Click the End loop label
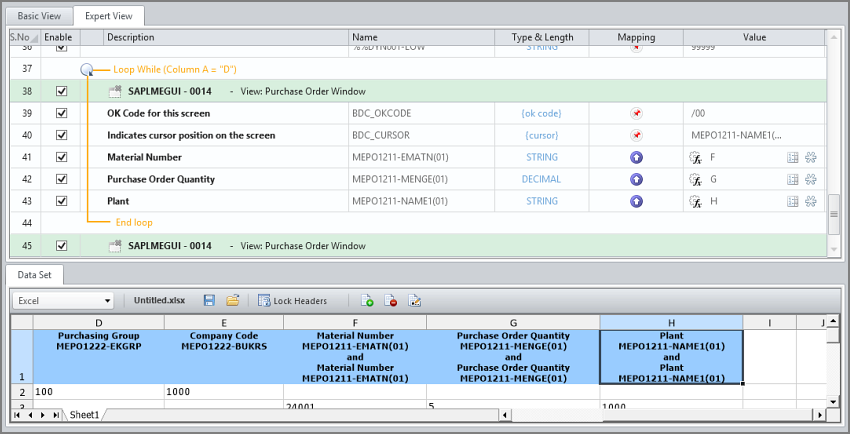The height and width of the screenshot is (434, 850). pyautogui.click(x=134, y=223)
